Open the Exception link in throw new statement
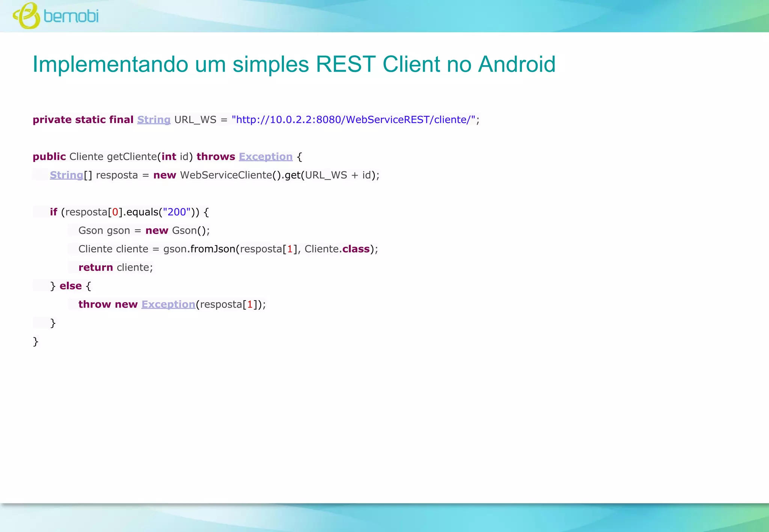 point(168,304)
